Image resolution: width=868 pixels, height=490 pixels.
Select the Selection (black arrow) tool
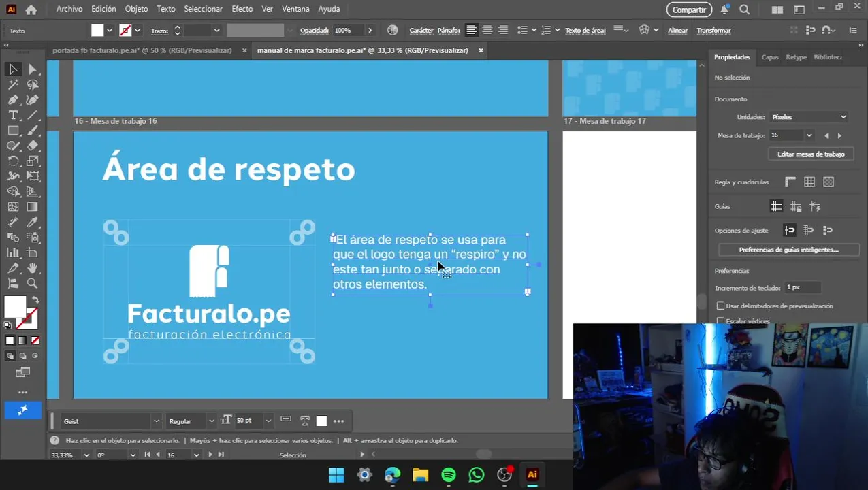(13, 69)
